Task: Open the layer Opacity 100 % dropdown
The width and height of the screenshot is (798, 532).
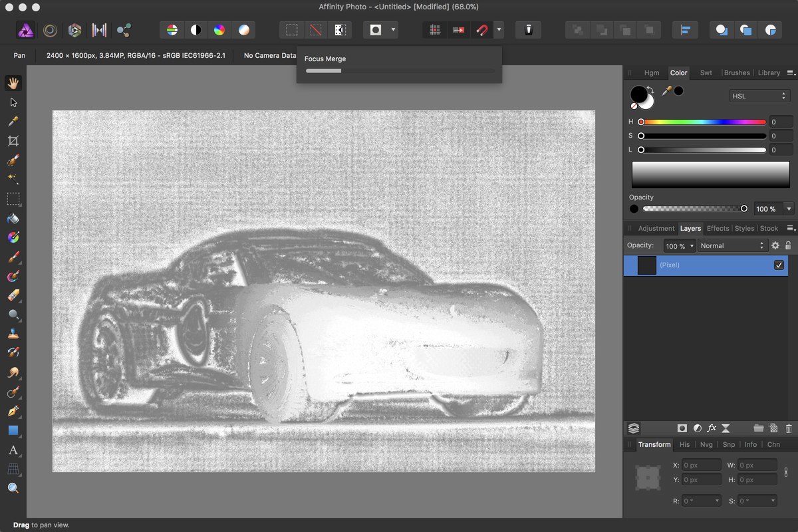Action: point(680,245)
